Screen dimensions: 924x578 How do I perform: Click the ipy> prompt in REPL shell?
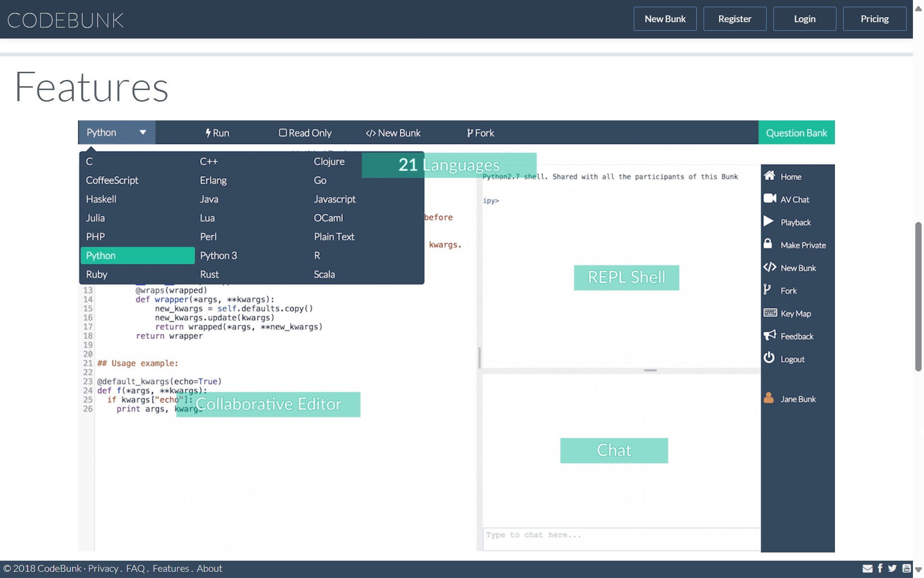[x=491, y=201]
